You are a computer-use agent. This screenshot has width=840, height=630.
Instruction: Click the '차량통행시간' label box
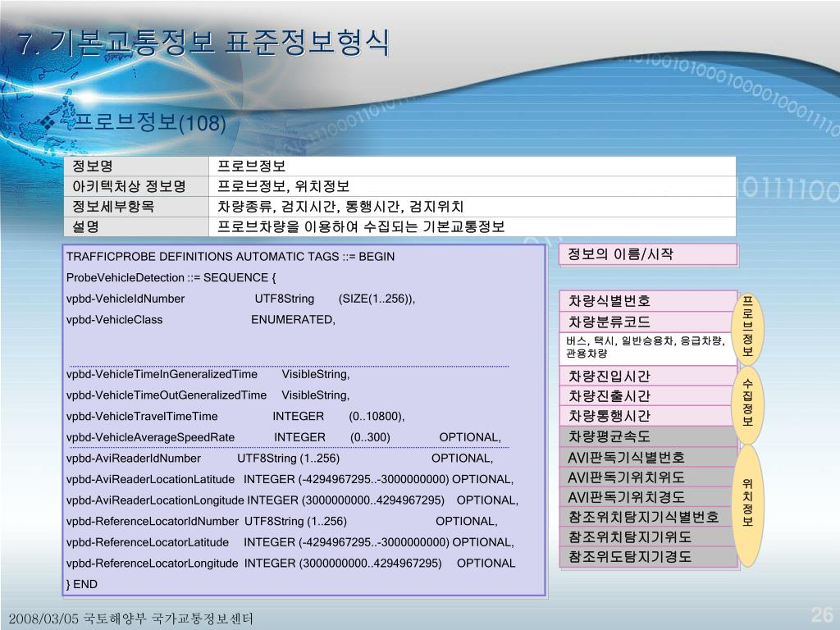pyautogui.click(x=648, y=416)
